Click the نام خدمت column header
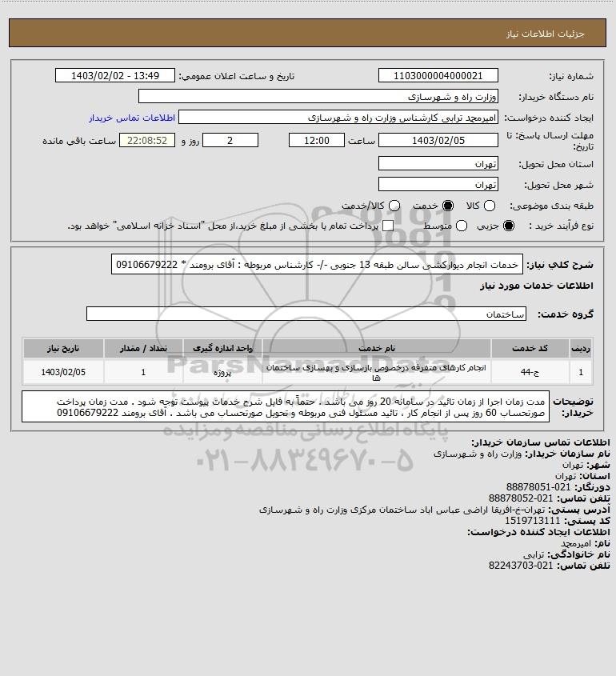This screenshot has height=676, width=616. 376,348
